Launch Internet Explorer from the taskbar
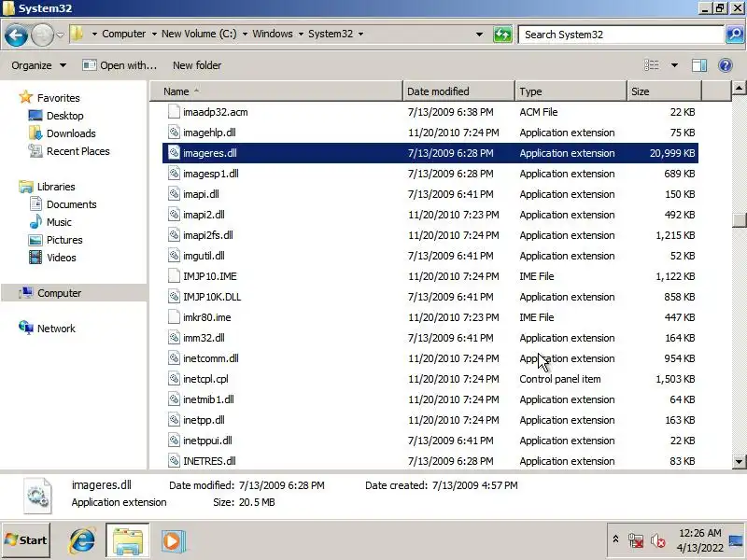This screenshot has height=560, width=747. click(x=82, y=541)
